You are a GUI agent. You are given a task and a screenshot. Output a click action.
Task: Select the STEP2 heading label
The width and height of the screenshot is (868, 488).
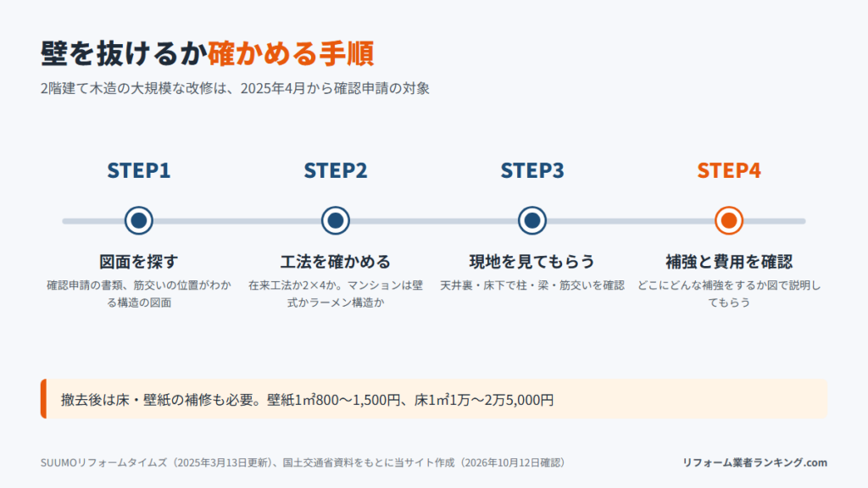point(336,170)
